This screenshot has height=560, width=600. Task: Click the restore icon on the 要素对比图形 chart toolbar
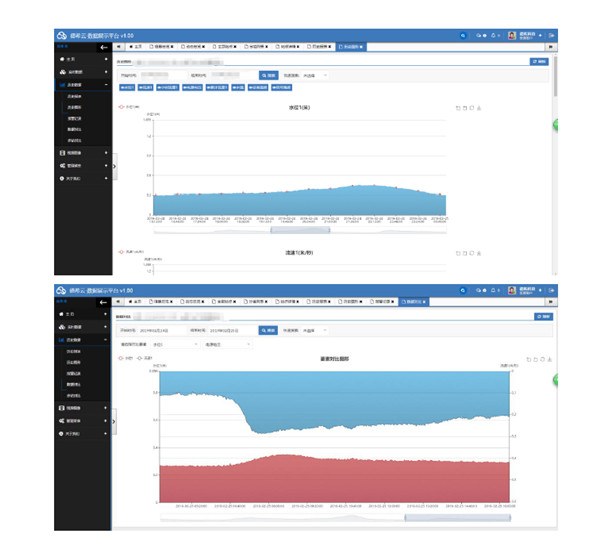544,357
